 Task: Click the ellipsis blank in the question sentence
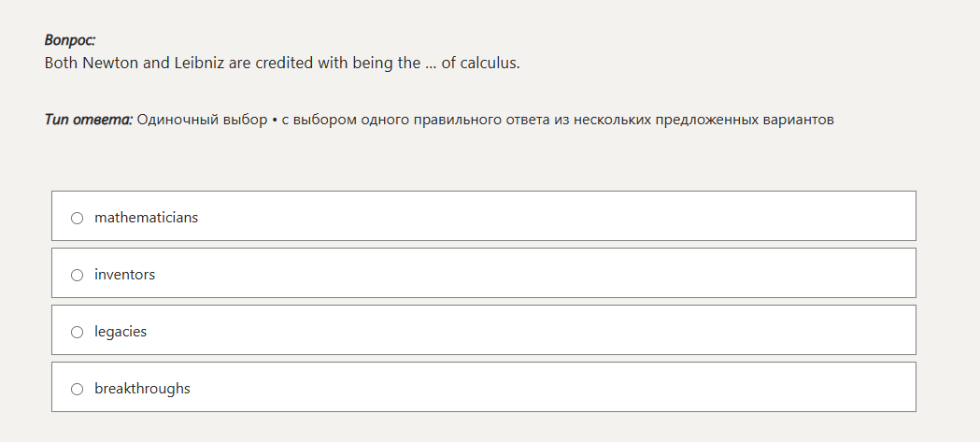(x=431, y=64)
